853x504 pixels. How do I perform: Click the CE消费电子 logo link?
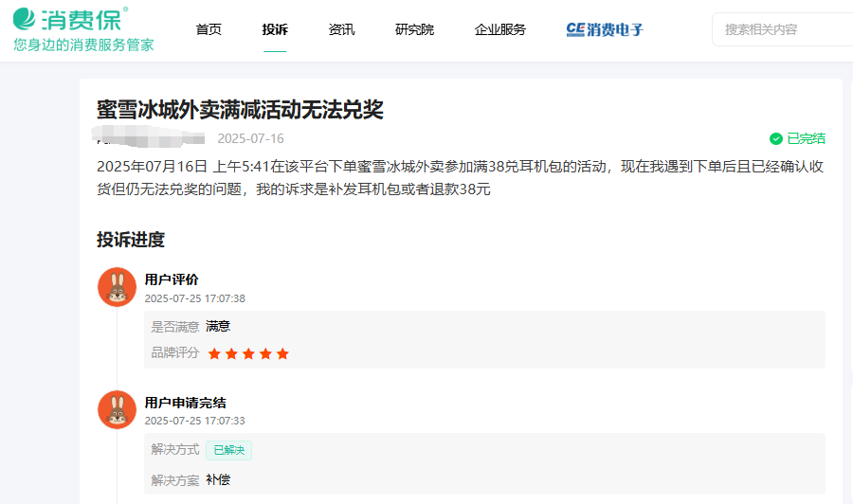click(x=605, y=29)
